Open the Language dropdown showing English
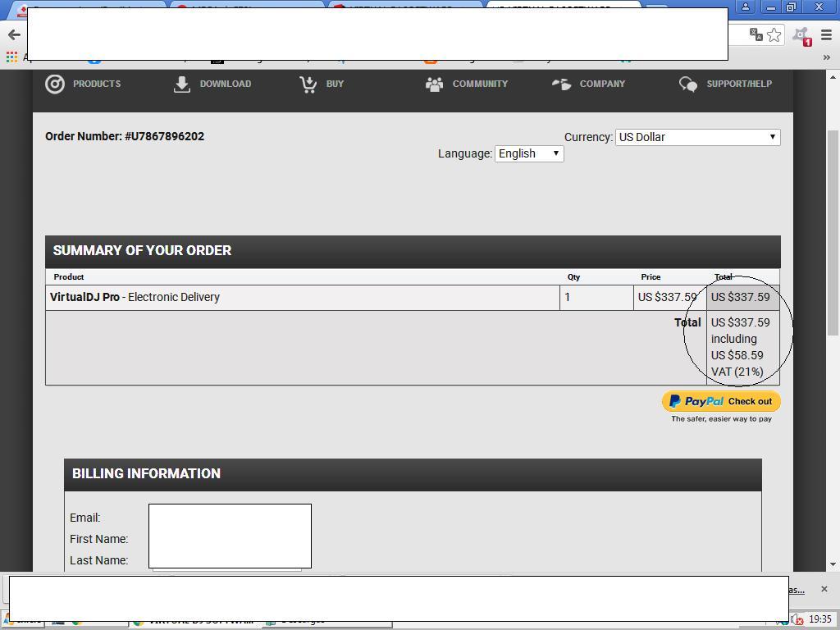Viewport: 840px width, 630px height. 529,153
